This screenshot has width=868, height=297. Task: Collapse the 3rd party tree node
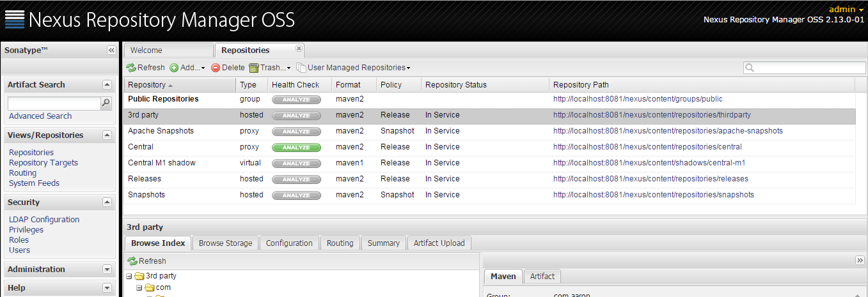pyautogui.click(x=129, y=277)
